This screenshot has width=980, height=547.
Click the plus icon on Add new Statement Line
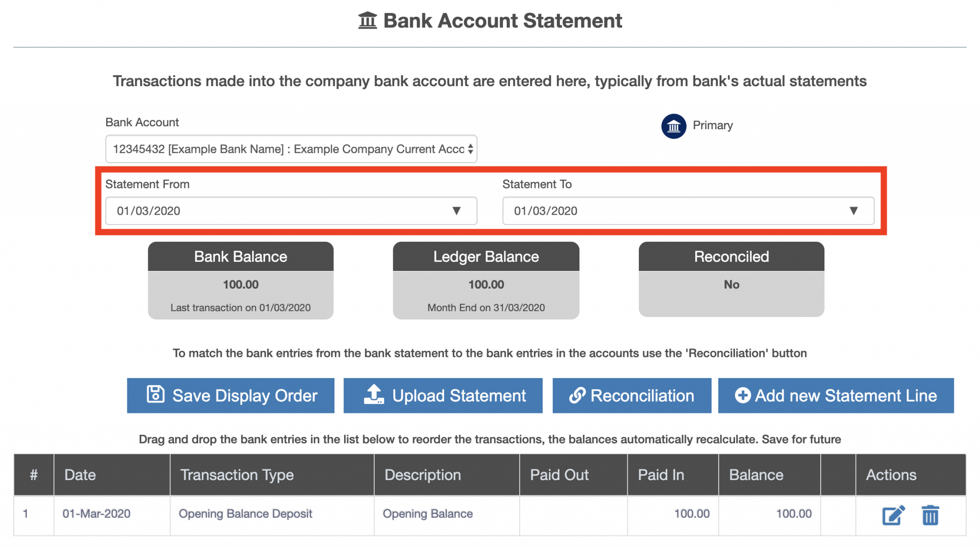pos(742,395)
